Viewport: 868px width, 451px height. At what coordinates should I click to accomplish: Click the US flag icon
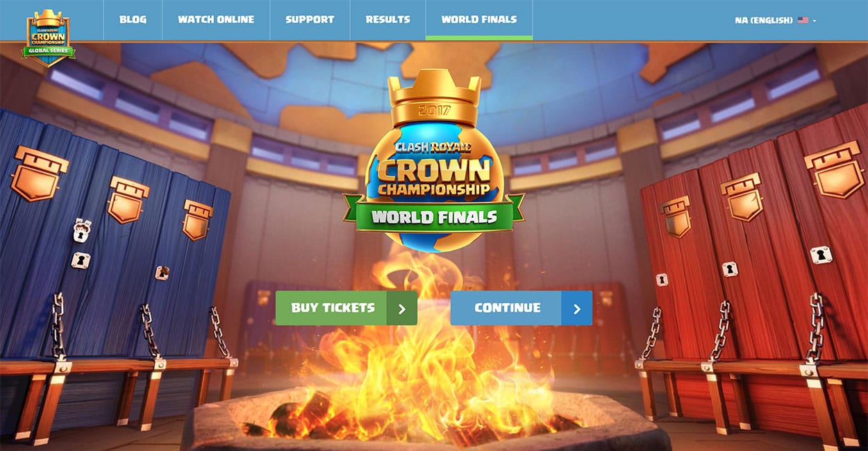click(803, 20)
